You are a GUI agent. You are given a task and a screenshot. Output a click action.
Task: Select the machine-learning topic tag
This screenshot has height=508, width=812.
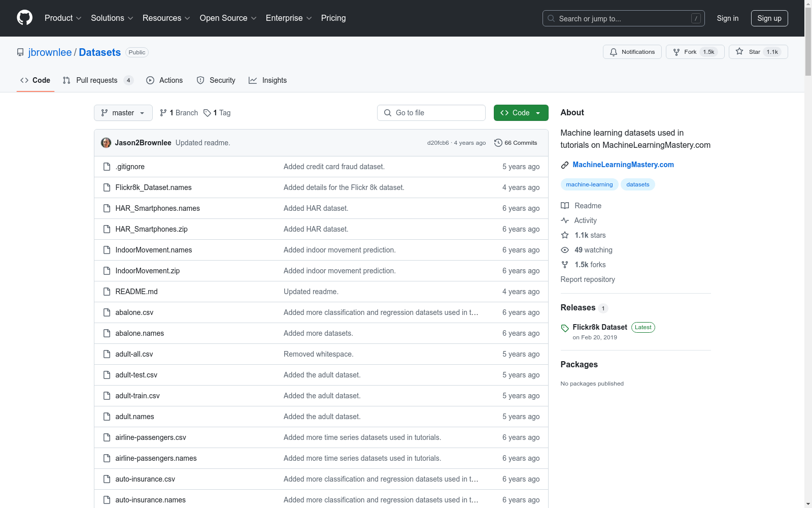coord(589,184)
